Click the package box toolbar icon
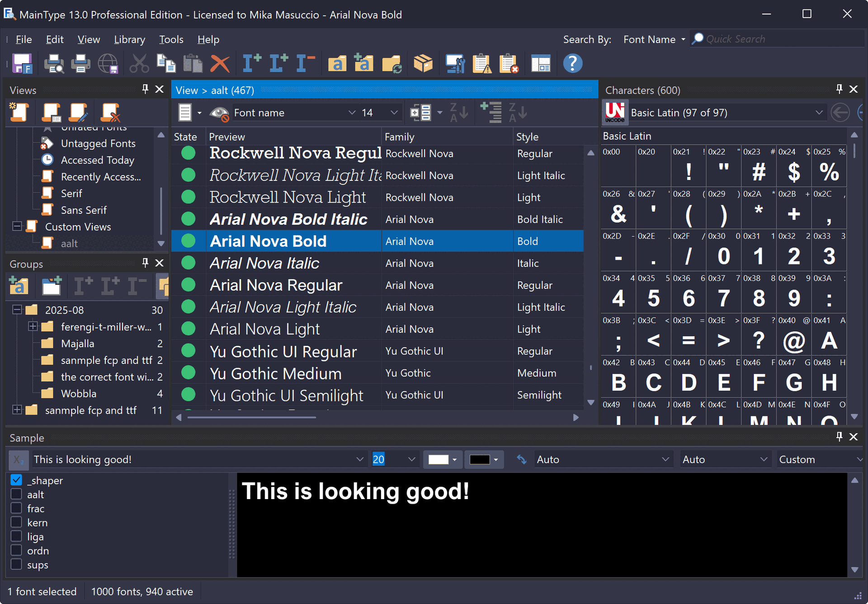The width and height of the screenshot is (868, 604). coord(423,64)
